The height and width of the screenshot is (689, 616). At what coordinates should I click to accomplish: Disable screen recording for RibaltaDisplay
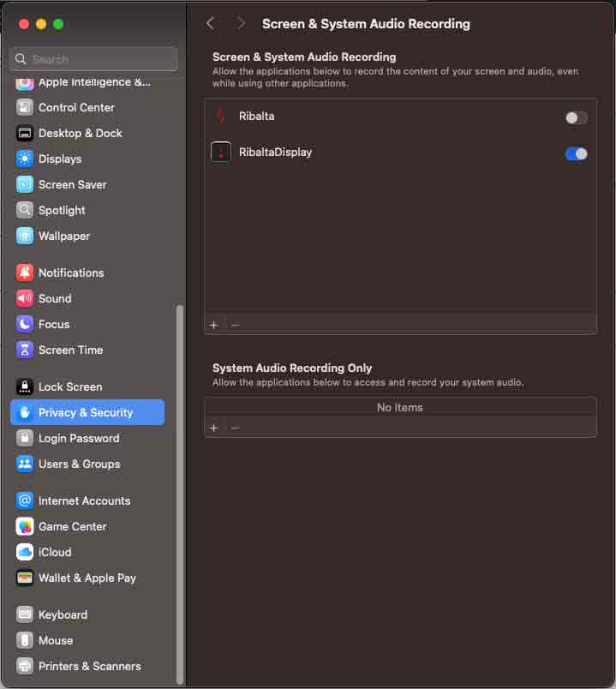576,154
